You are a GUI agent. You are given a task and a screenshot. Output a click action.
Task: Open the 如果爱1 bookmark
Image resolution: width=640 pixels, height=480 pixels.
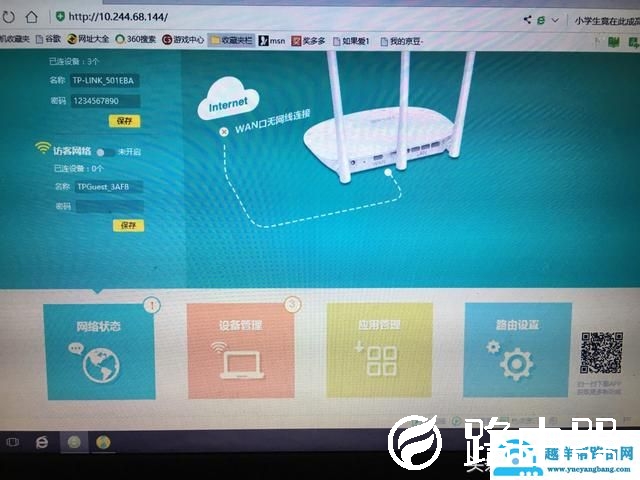351,41
